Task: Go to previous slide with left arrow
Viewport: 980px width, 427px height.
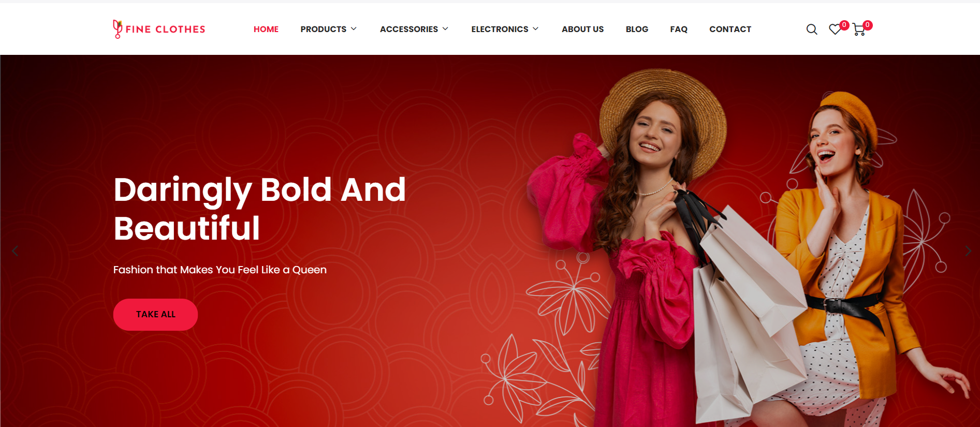Action: [14, 251]
